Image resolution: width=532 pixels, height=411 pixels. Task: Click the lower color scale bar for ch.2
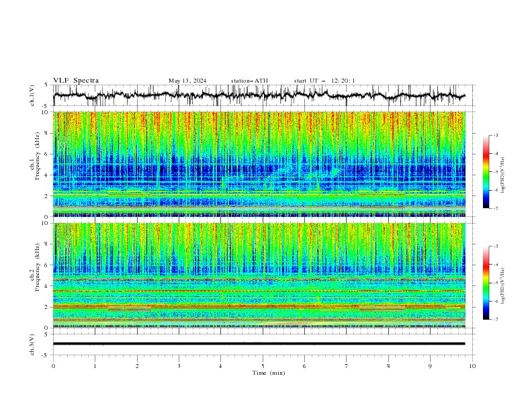486,283
